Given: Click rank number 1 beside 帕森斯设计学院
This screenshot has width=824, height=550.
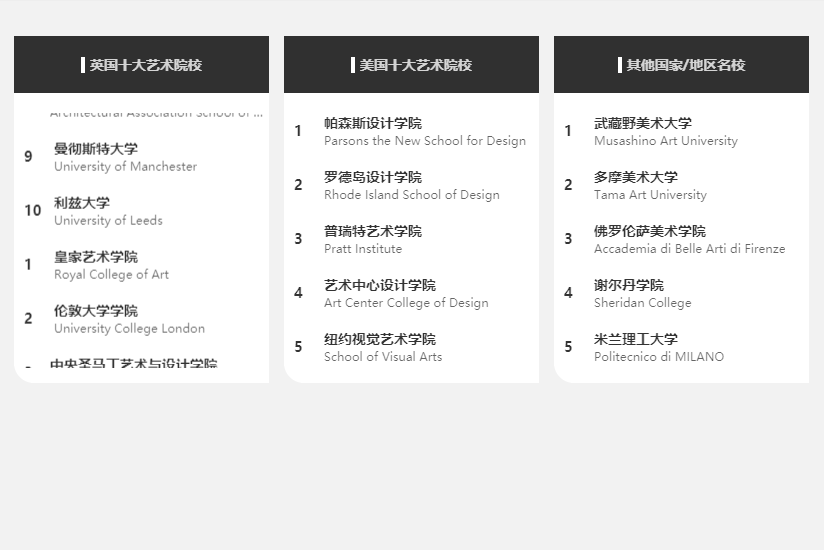Looking at the screenshot, I should [298, 131].
